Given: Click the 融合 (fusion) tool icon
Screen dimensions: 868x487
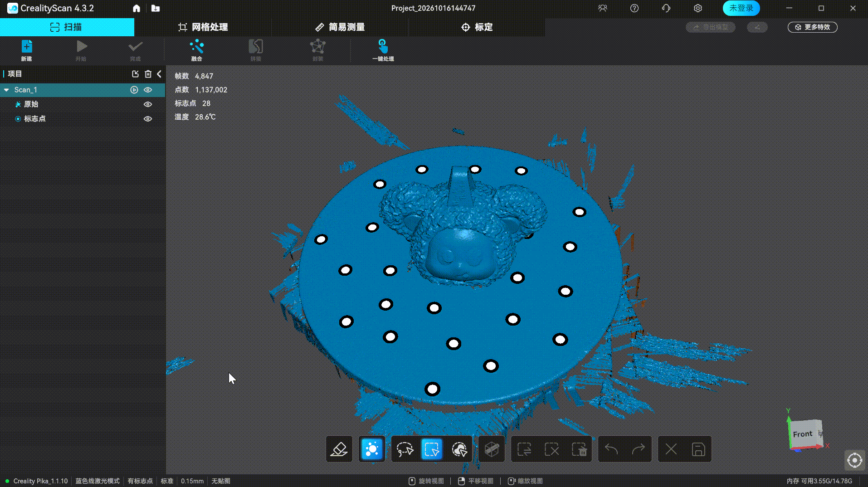Looking at the screenshot, I should pos(196,46).
